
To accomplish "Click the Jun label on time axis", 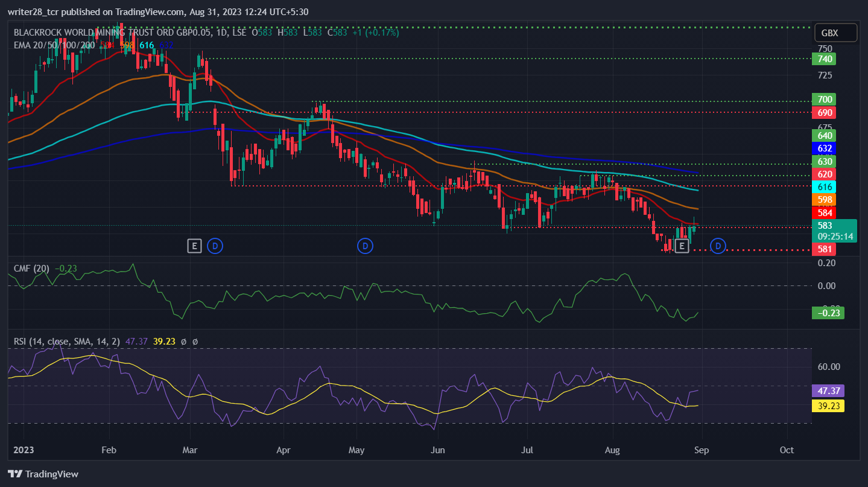I will tap(438, 450).
